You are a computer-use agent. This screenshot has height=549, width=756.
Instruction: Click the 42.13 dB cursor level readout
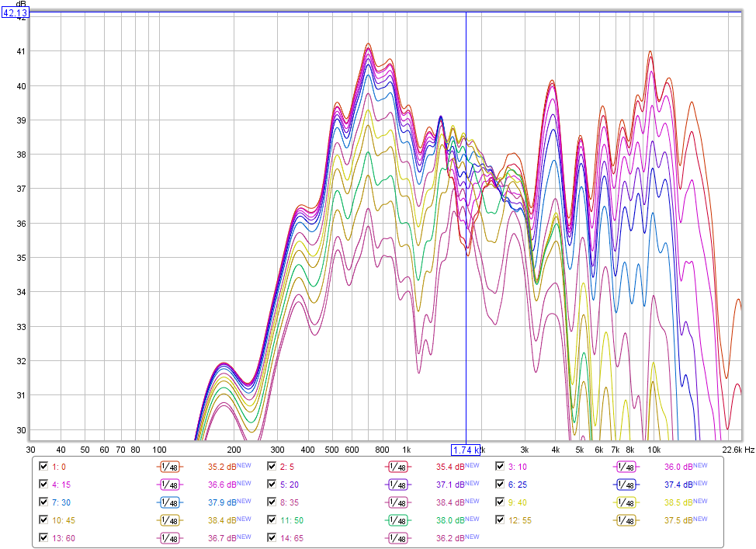[x=16, y=12]
